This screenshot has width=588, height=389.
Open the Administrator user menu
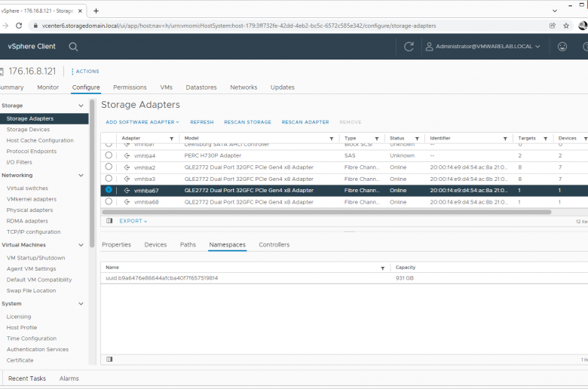pos(488,47)
